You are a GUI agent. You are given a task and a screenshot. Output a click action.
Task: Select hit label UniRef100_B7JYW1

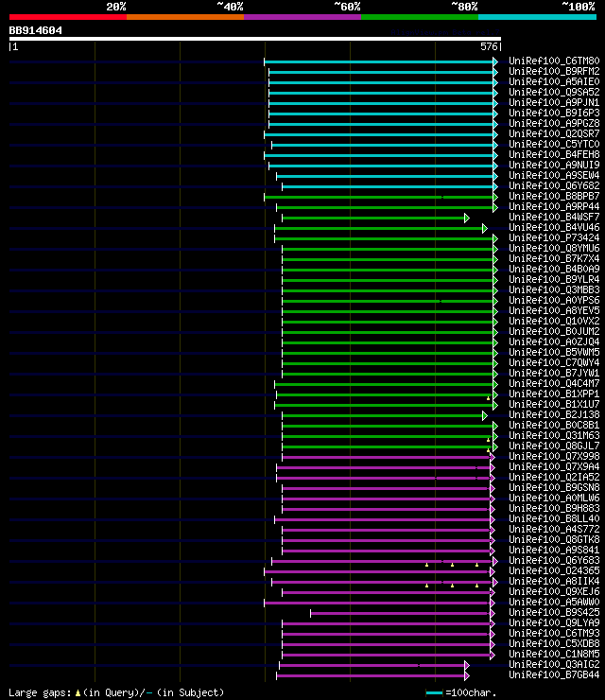[554, 373]
